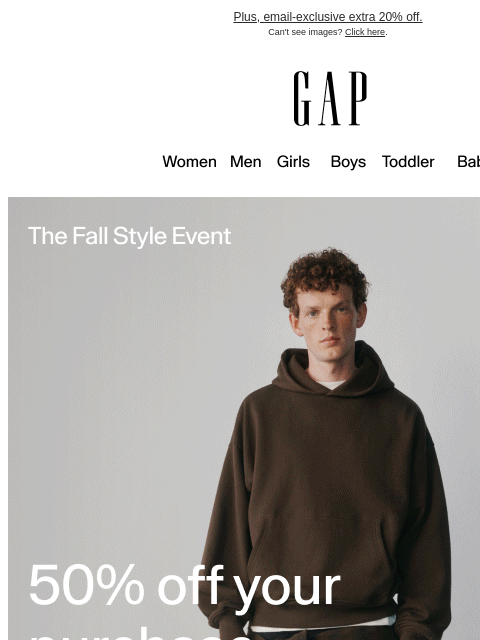Screen dimensions: 480x640
Task: Open the email-exclusive extra 20% off link
Action: tap(328, 17)
